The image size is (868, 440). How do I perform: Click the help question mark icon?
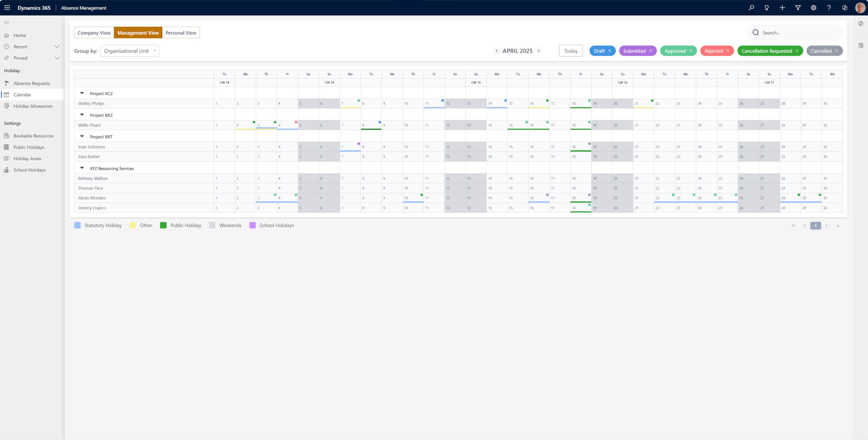tap(829, 8)
